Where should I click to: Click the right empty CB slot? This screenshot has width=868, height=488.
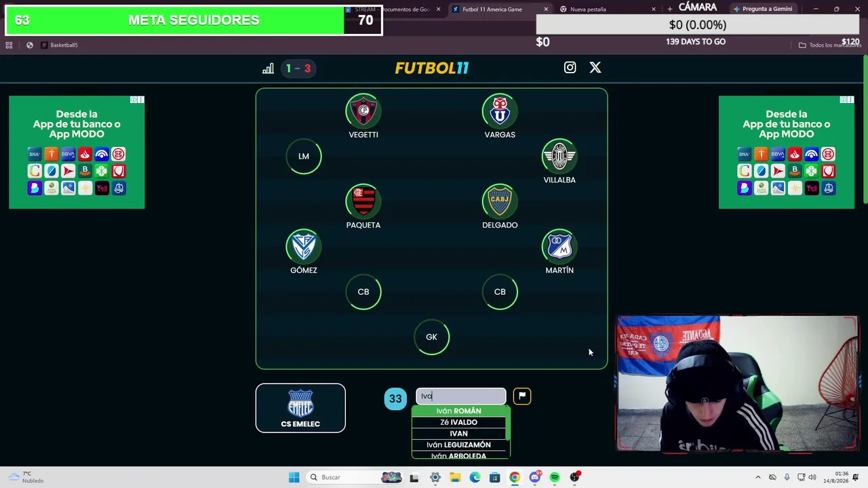[500, 292]
